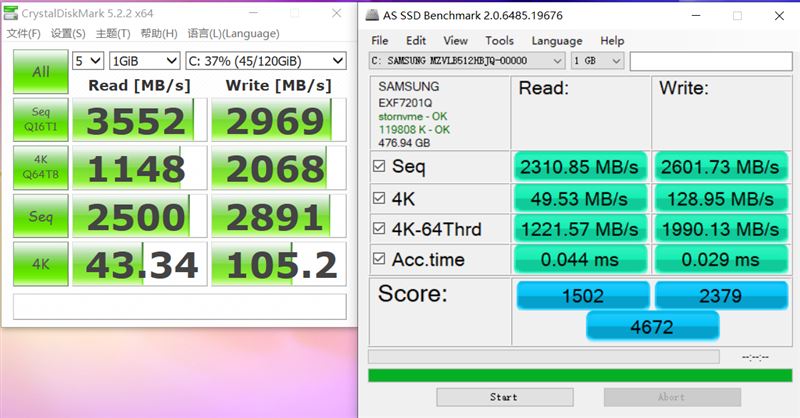Viewport: 800px width, 418px height.
Task: Open the 帮助(H) menu
Action: tap(159, 34)
